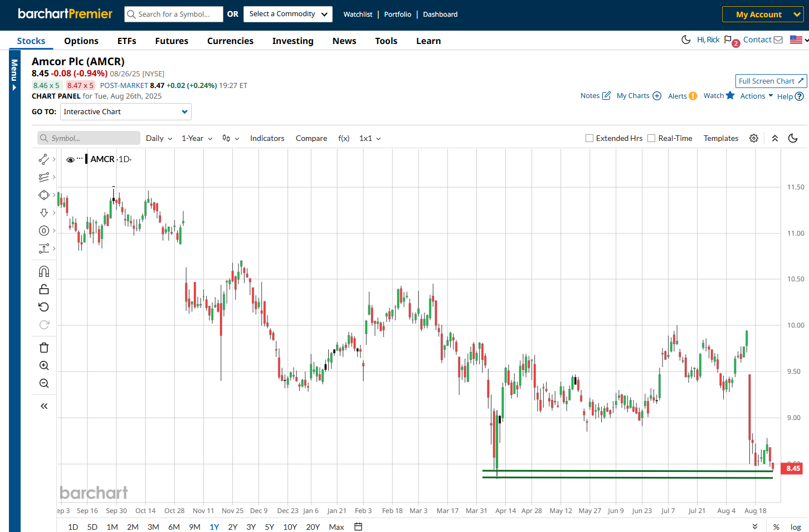Open the multi-line channel drawing tool
This screenshot has width=809, height=532.
(44, 177)
